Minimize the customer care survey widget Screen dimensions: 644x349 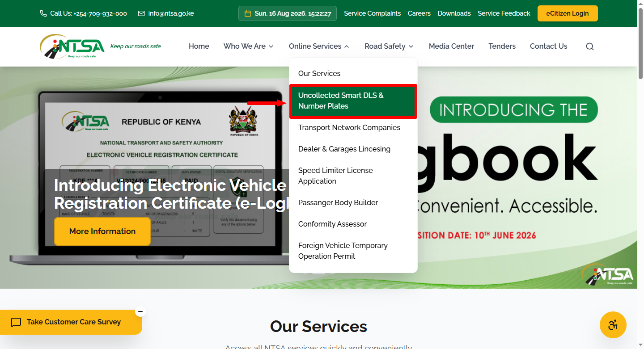tap(140, 311)
